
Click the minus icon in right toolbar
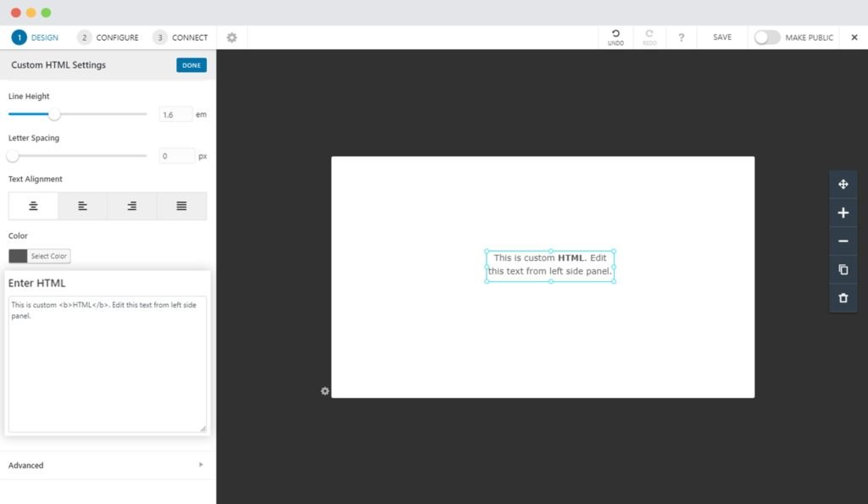click(x=843, y=241)
